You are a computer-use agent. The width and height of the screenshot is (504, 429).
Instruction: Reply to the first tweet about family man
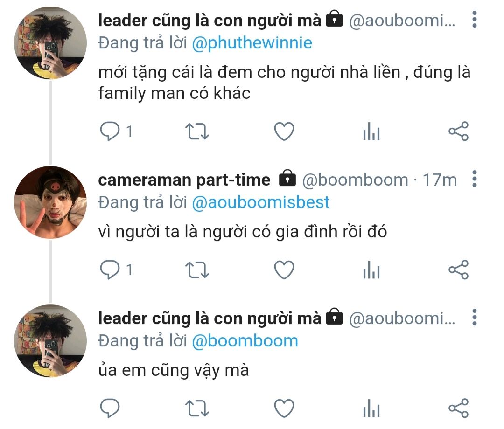pos(110,132)
